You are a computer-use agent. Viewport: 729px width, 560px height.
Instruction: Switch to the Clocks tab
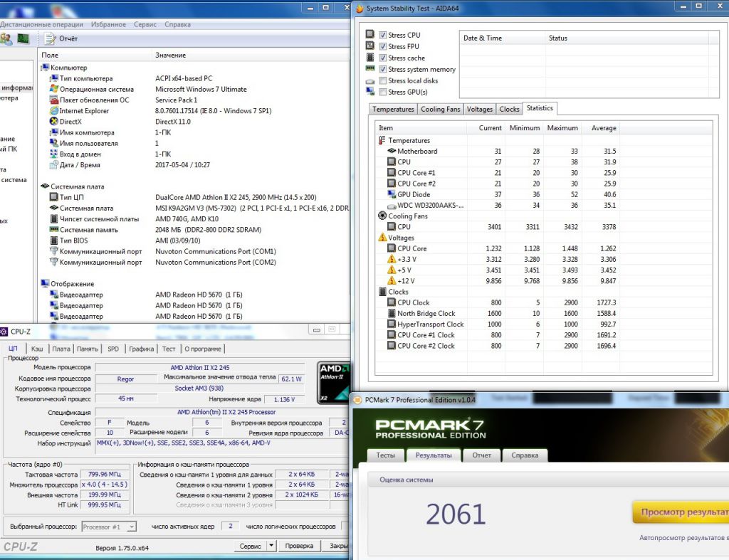pos(509,109)
